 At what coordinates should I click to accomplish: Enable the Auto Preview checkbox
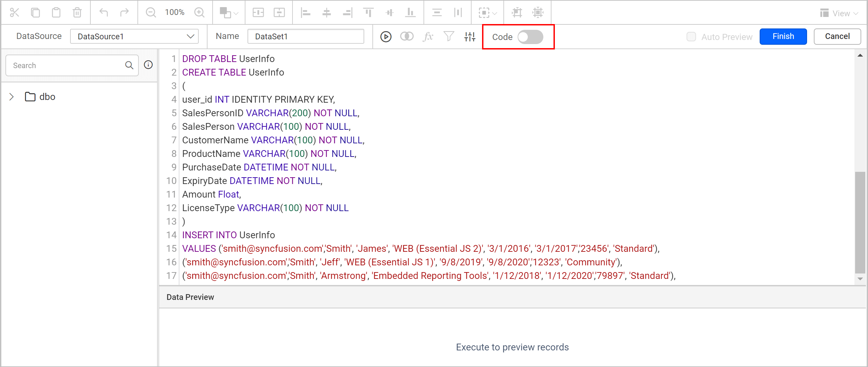pyautogui.click(x=691, y=37)
